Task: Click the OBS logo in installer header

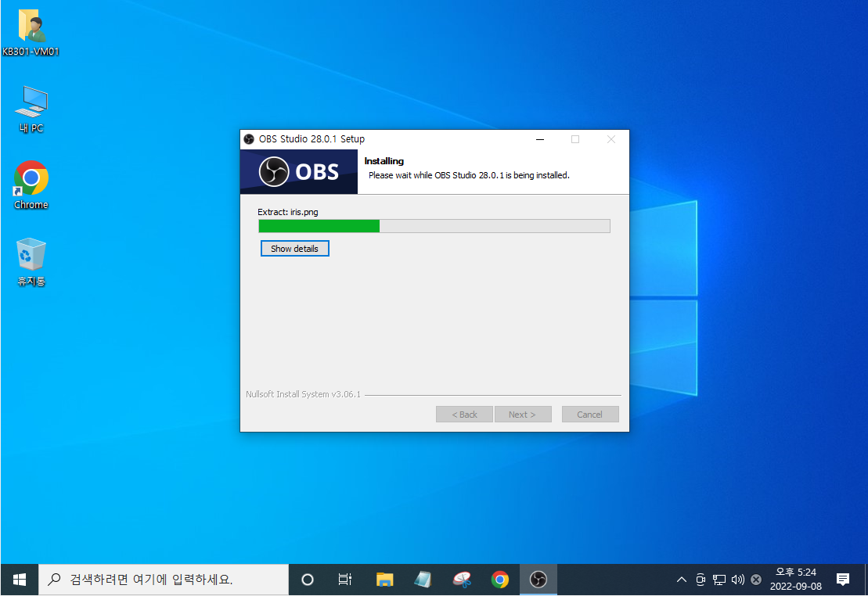Action: tap(299, 172)
